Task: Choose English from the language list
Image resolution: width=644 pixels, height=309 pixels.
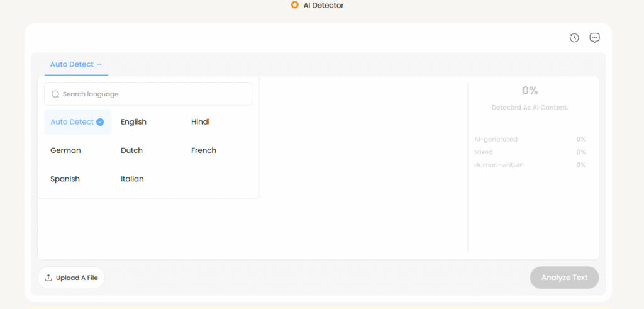Action: click(x=133, y=122)
